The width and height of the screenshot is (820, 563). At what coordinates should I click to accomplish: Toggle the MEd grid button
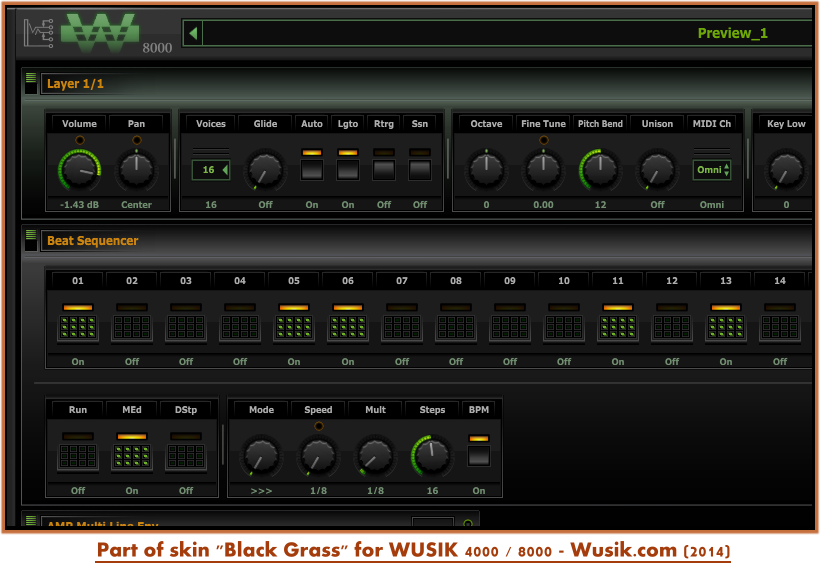pyautogui.click(x=132, y=456)
